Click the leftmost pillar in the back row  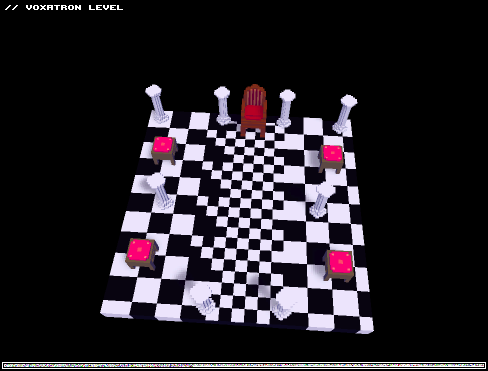(x=157, y=104)
